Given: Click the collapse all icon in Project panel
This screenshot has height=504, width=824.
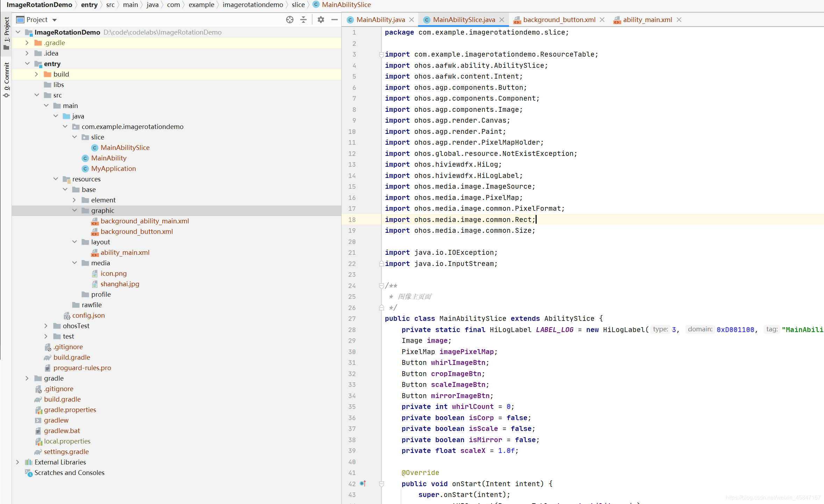Looking at the screenshot, I should [x=303, y=20].
